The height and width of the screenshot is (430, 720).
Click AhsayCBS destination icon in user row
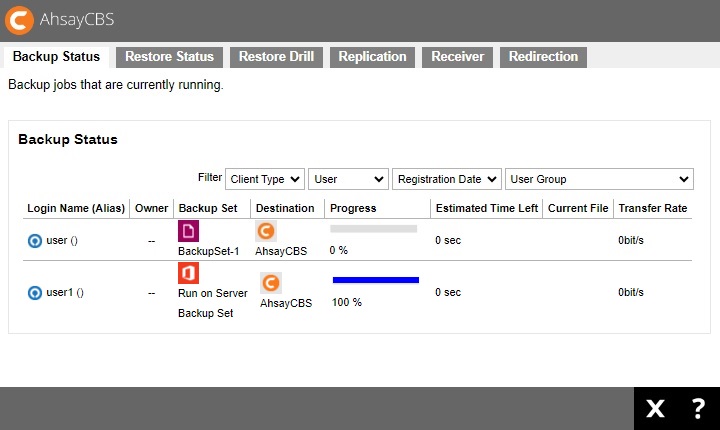point(265,231)
